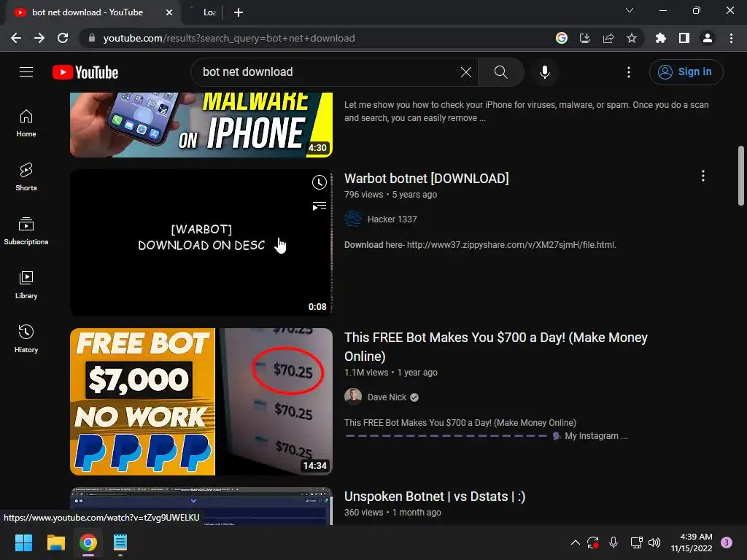Add Warbot video to Watch later
The height and width of the screenshot is (560, 747).
(x=320, y=182)
